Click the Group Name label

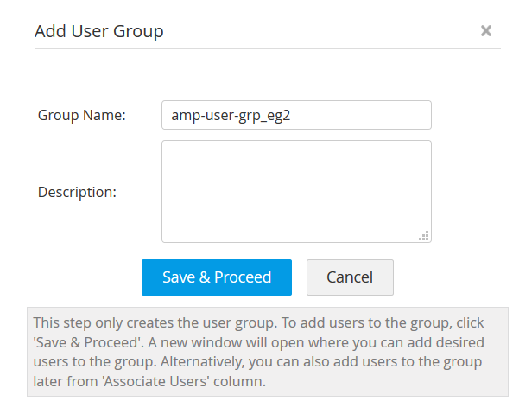82,115
